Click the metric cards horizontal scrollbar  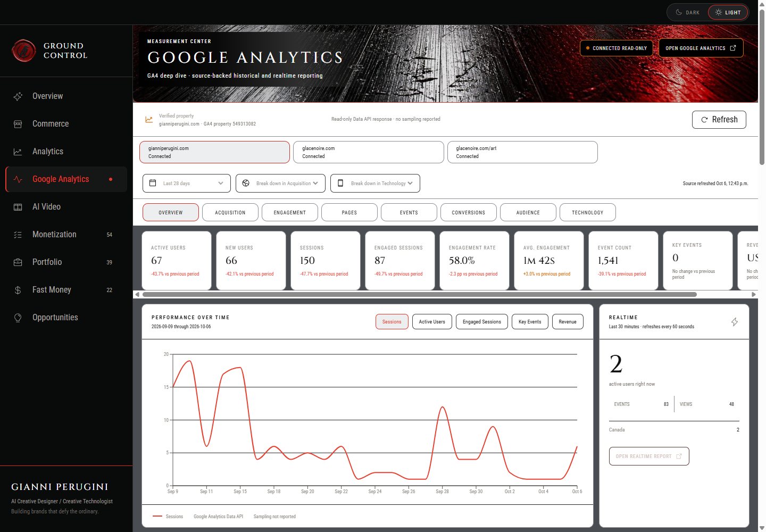(420, 294)
